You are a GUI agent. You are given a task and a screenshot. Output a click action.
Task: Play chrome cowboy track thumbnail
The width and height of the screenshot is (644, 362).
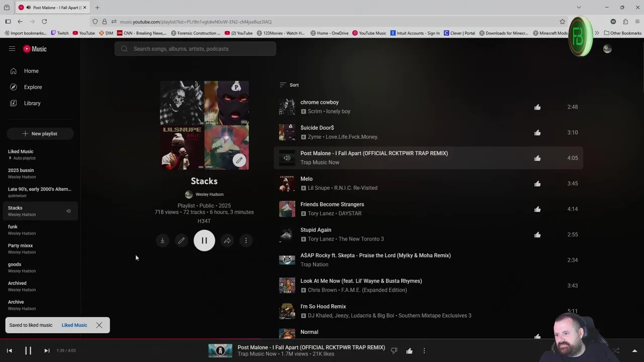pos(287,107)
